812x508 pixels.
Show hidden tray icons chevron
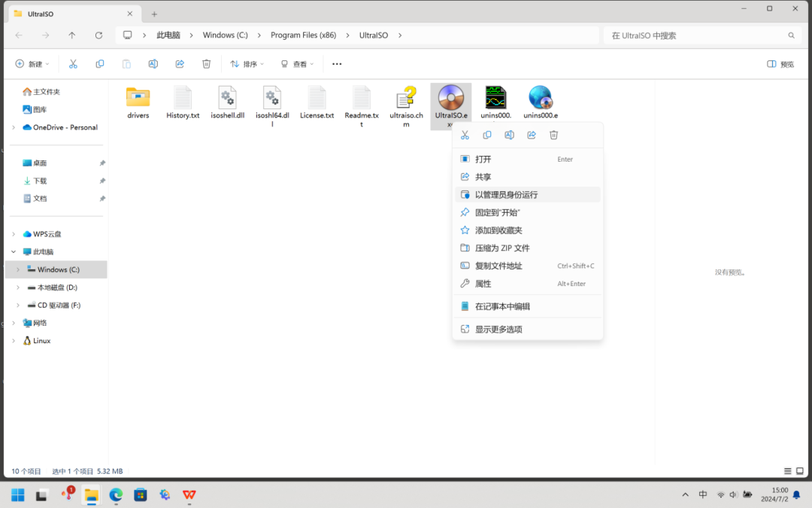tap(685, 495)
